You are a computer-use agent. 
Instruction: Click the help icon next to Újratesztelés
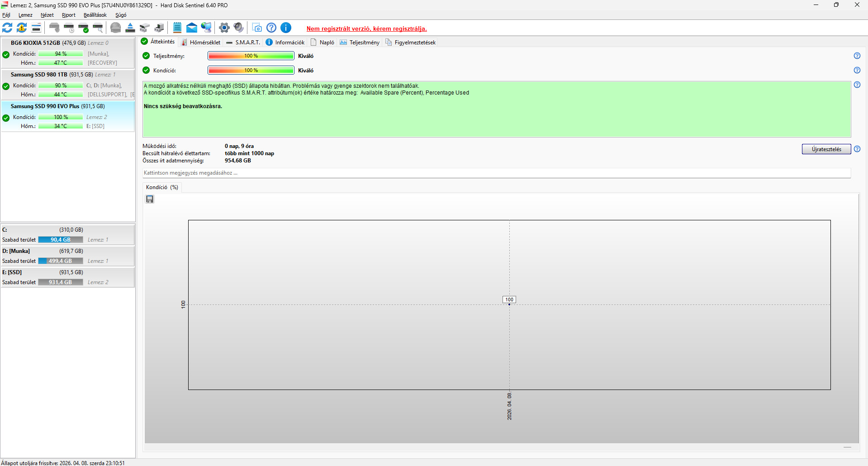coord(857,149)
